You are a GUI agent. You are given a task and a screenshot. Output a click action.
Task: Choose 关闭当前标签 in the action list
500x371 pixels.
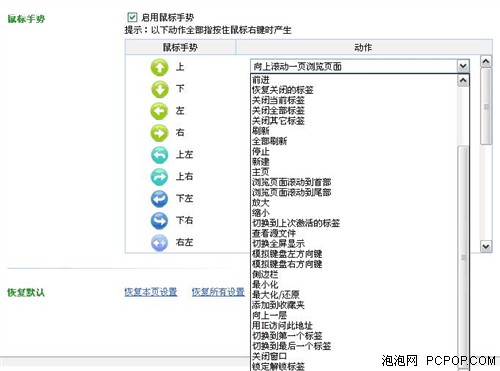278,100
